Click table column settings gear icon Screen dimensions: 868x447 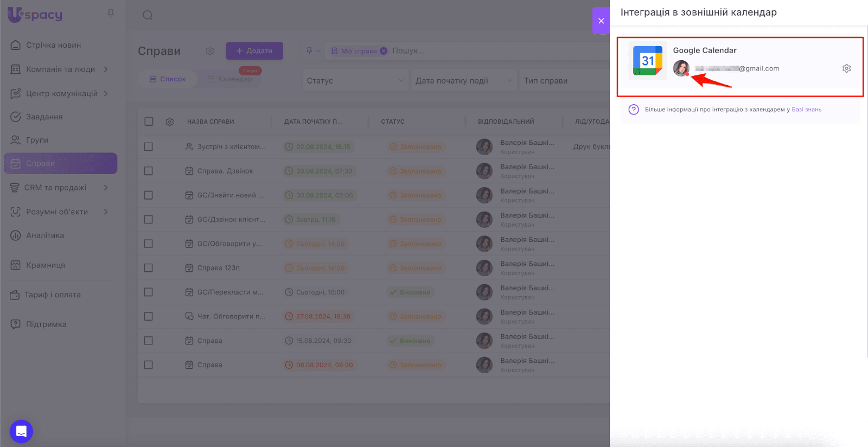tap(170, 122)
